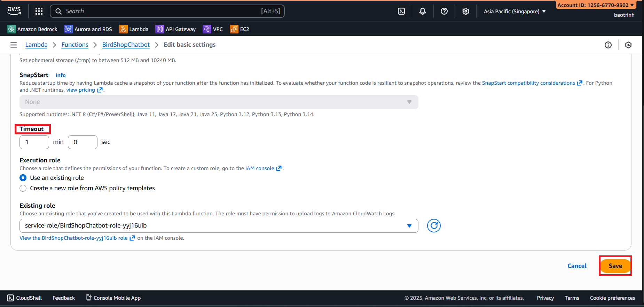The height and width of the screenshot is (307, 644).
Task: Click the Timeout minutes field
Action: [x=34, y=142]
